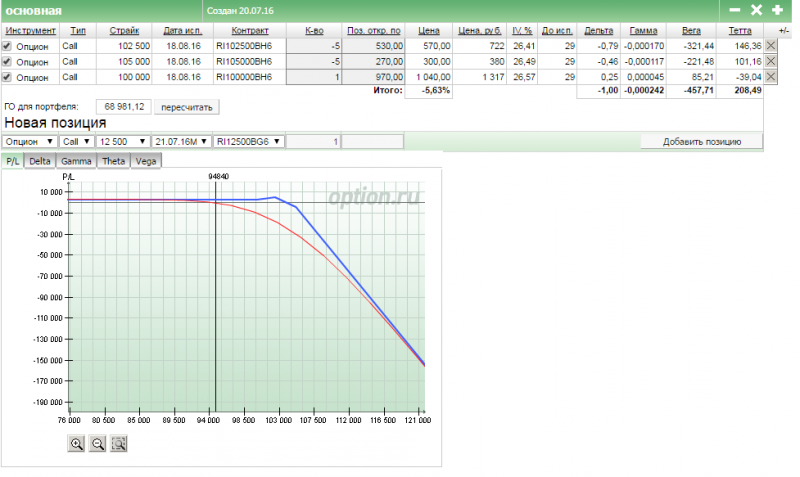Sort by Гамма column header
Image resolution: width=800 pixels, height=477 pixels.
click(x=643, y=31)
